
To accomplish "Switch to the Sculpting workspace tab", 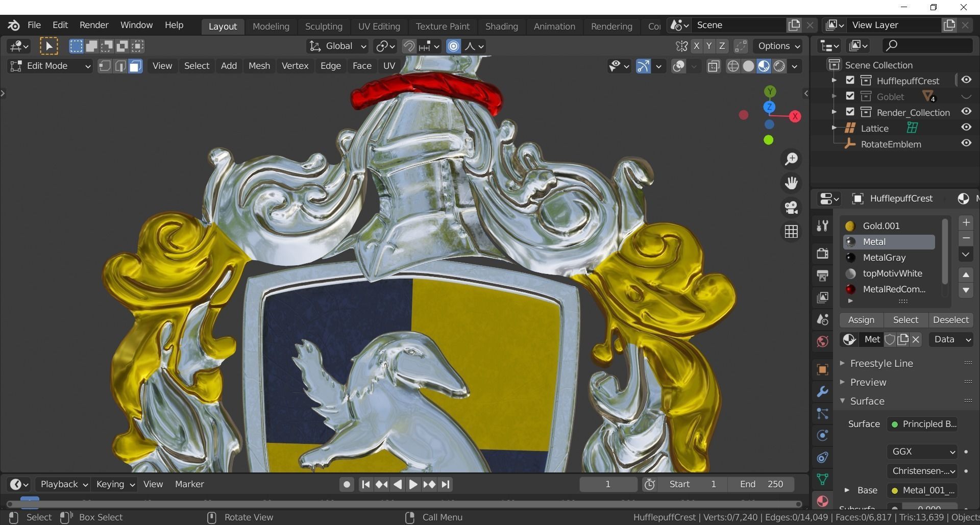I will [x=324, y=27].
